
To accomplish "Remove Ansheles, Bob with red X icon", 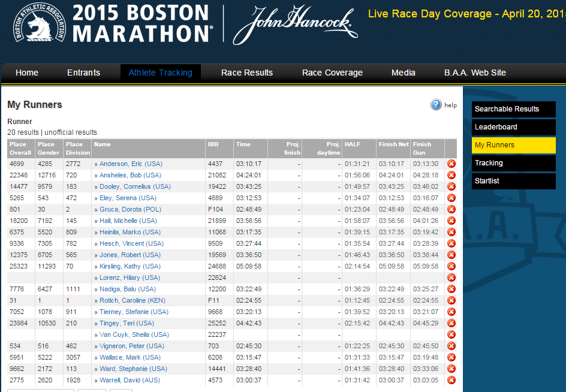I will point(451,175).
